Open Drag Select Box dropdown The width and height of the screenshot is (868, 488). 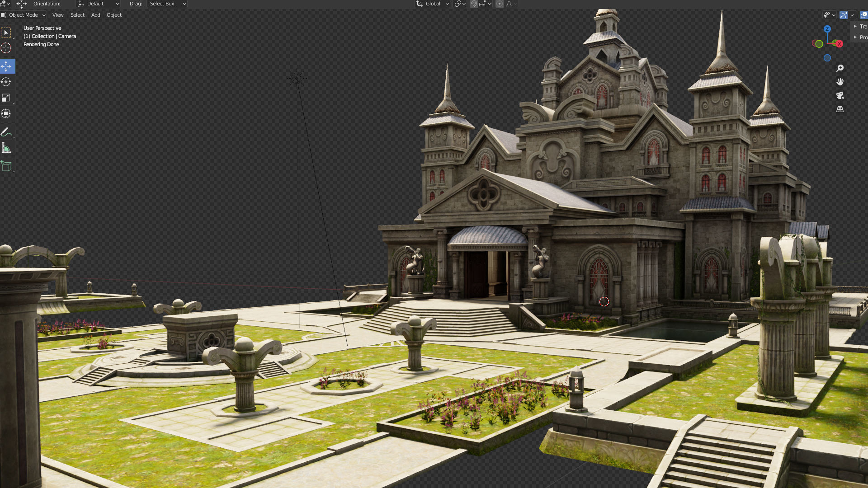[x=167, y=4]
